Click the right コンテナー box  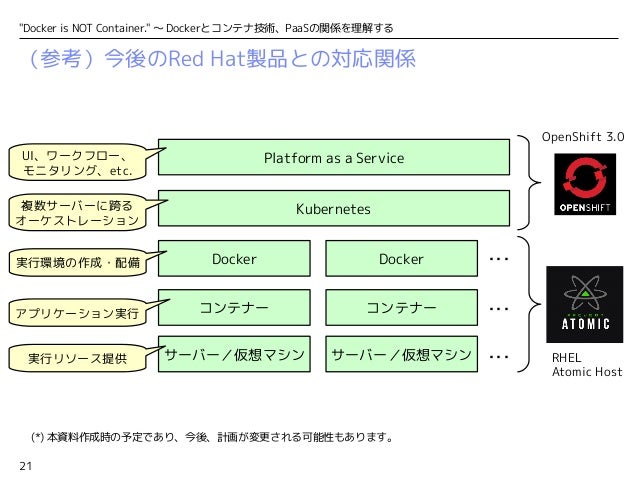[x=401, y=307]
